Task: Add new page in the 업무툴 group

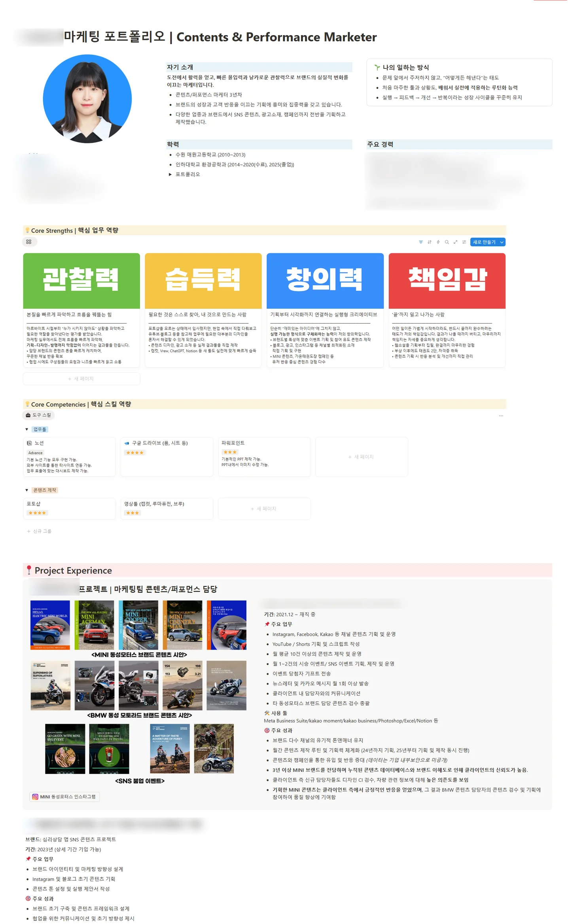Action: click(362, 457)
